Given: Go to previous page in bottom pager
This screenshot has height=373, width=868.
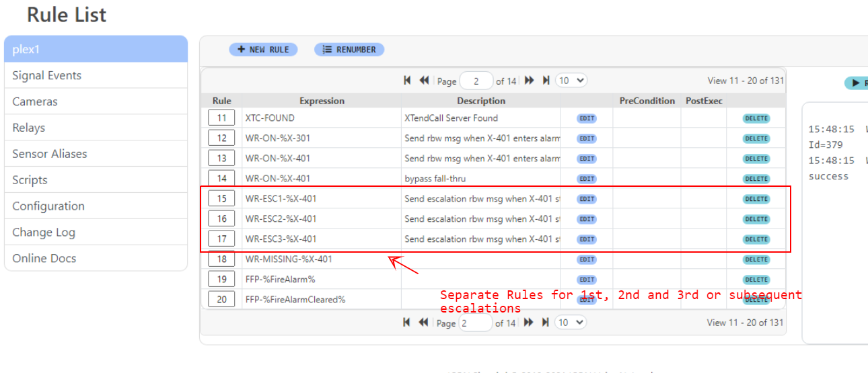Looking at the screenshot, I should 423,323.
